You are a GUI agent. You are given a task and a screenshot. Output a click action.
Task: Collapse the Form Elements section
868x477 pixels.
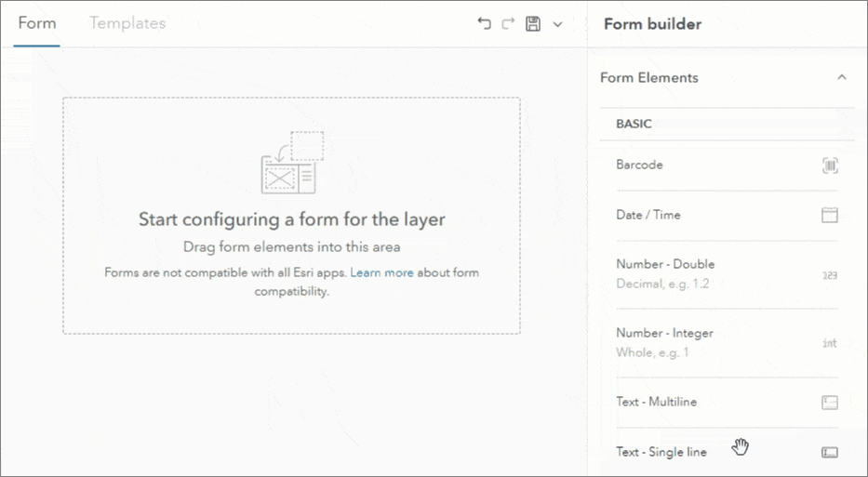click(841, 77)
